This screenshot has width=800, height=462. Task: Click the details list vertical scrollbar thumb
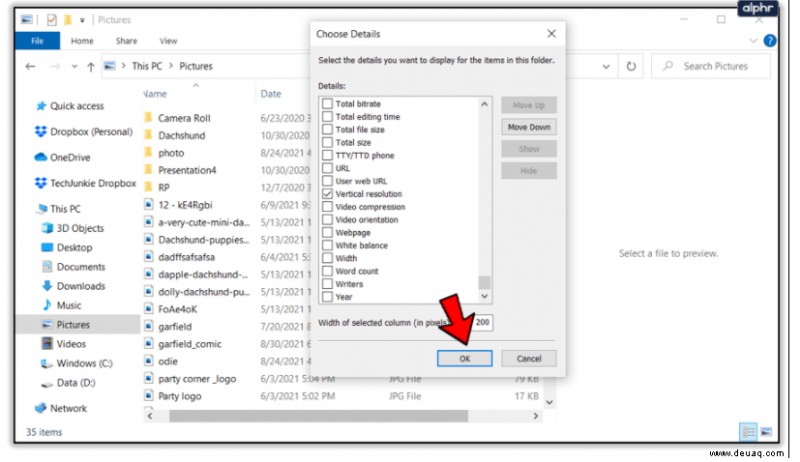coord(485,282)
